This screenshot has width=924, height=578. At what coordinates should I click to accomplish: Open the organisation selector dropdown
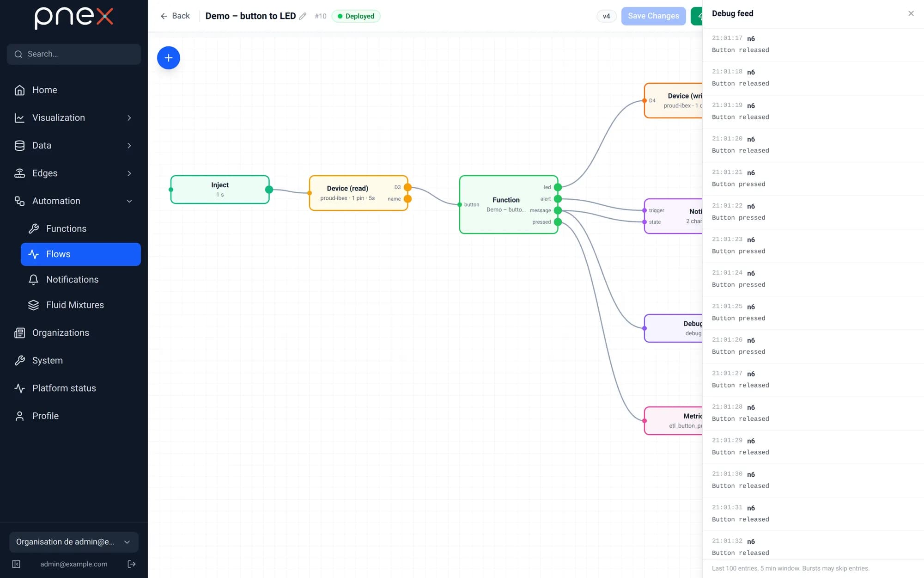click(74, 542)
